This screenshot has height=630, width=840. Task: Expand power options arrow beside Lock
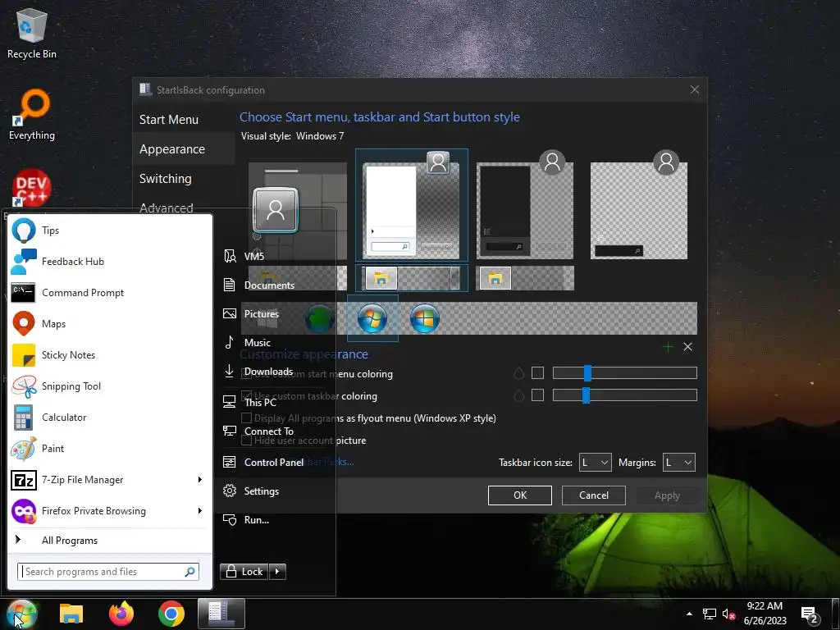tap(277, 572)
